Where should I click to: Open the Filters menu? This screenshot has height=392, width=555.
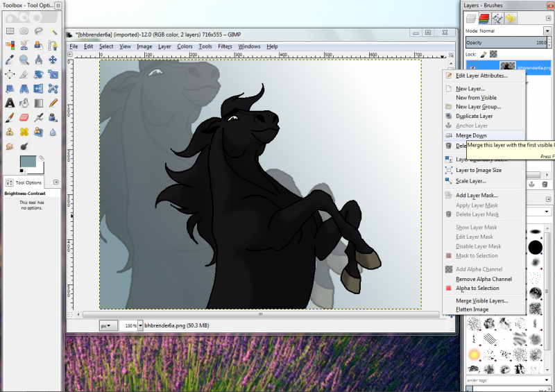coord(225,46)
